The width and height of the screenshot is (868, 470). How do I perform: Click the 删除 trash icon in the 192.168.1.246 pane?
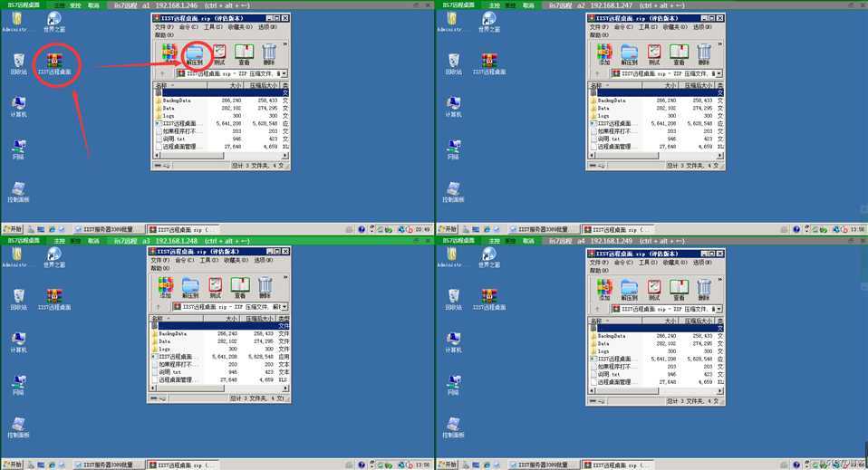click(269, 54)
